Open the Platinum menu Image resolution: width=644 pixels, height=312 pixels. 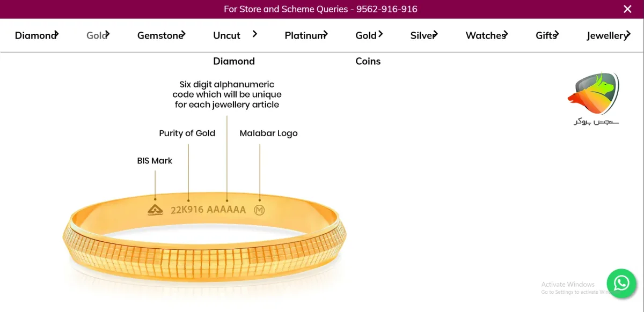(305, 35)
